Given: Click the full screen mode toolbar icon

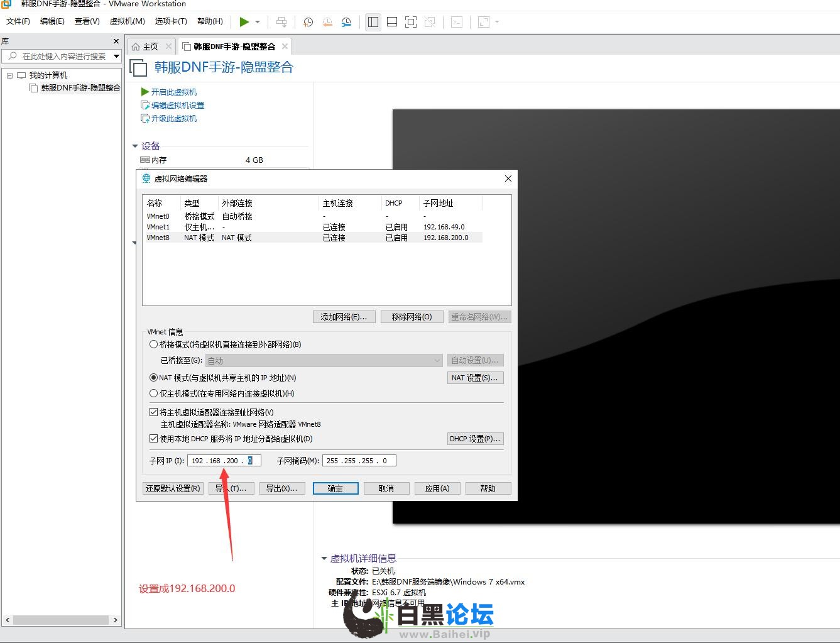Looking at the screenshot, I should coord(411,22).
